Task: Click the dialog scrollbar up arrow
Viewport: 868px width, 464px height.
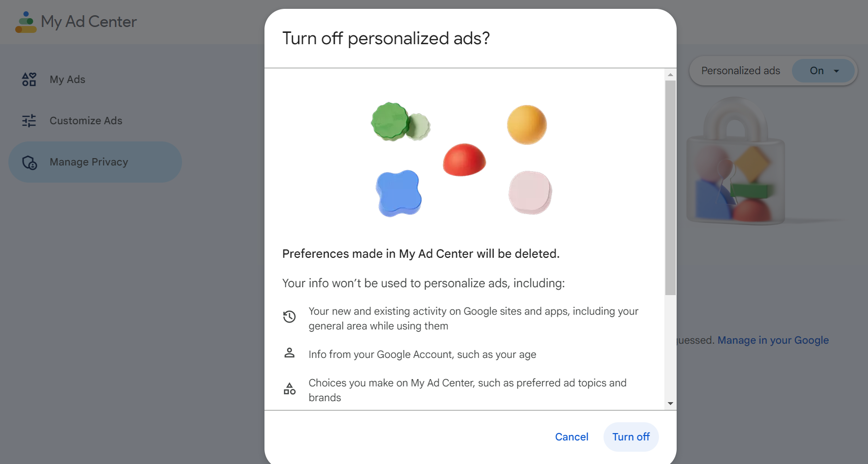Action: coord(670,75)
